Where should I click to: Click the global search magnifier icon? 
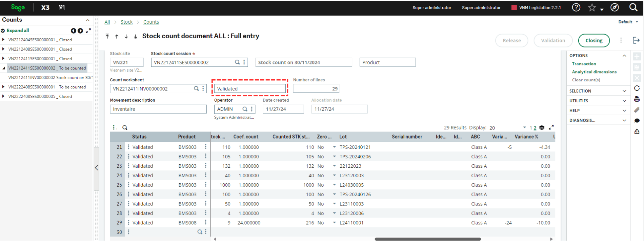[x=633, y=7]
